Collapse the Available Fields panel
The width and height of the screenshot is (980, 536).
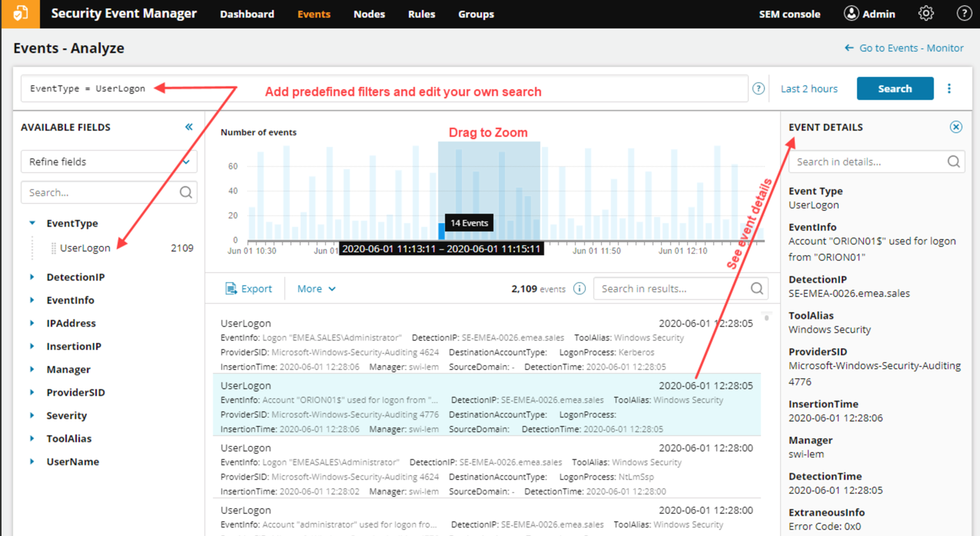189,127
